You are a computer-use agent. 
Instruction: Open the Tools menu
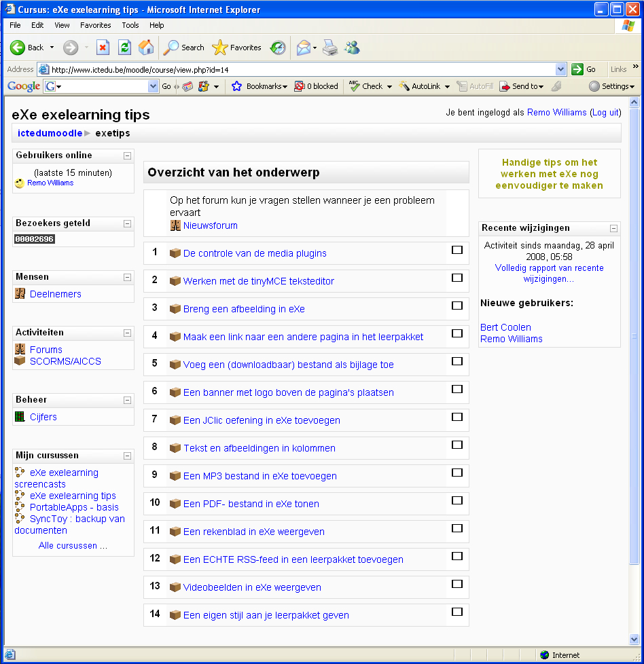tap(130, 25)
